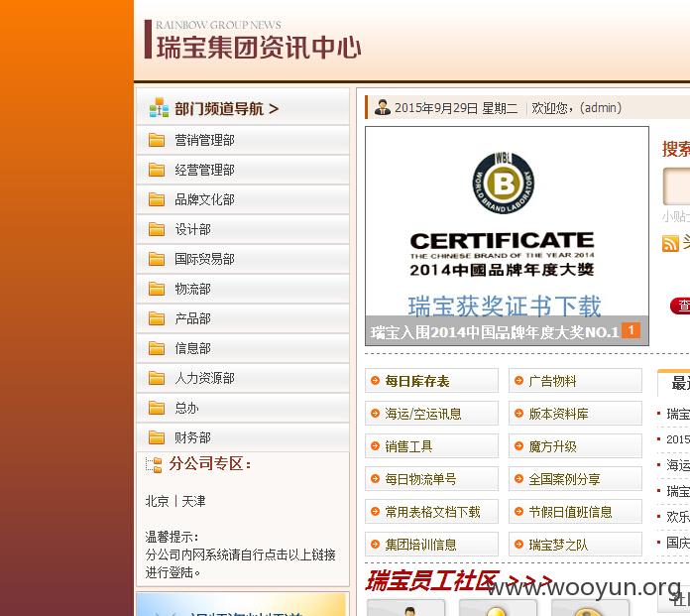The image size is (690, 616).
Task: Click the search input field
Action: pyautogui.click(x=677, y=186)
